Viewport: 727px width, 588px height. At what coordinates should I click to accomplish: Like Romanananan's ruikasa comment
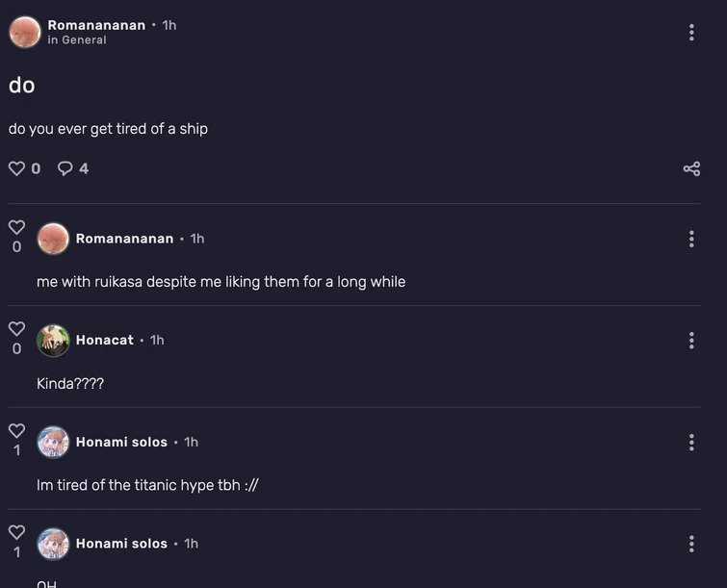(x=16, y=227)
